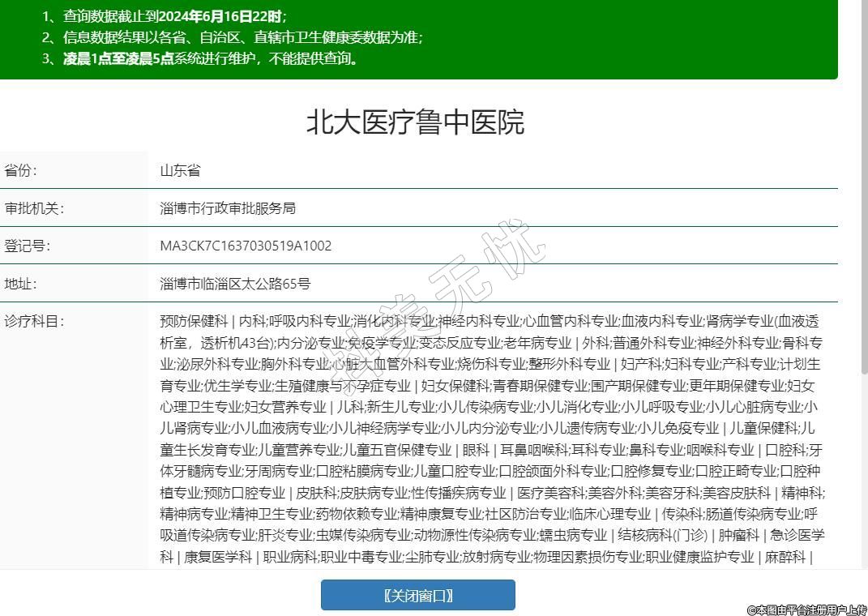The width and height of the screenshot is (868, 616).
Task: Click the address 淄博市临淄区太公路65号
Action: [x=235, y=284]
